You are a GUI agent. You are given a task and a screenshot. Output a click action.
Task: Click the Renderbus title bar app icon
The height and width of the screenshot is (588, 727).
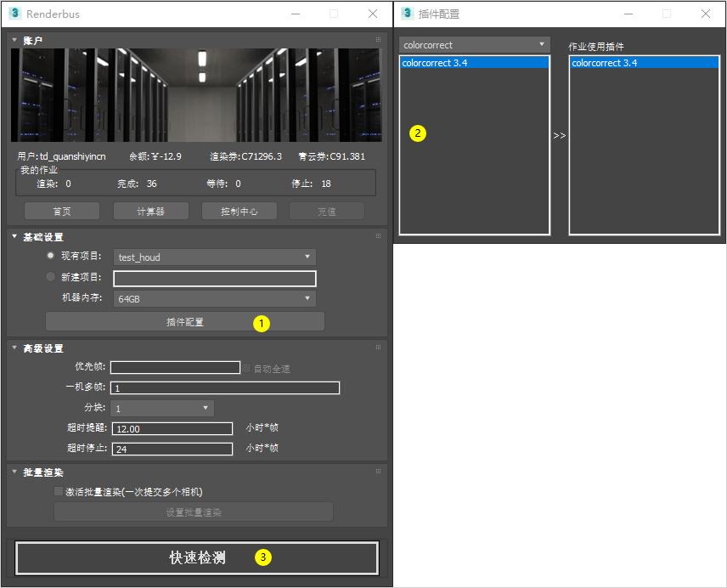coord(14,14)
